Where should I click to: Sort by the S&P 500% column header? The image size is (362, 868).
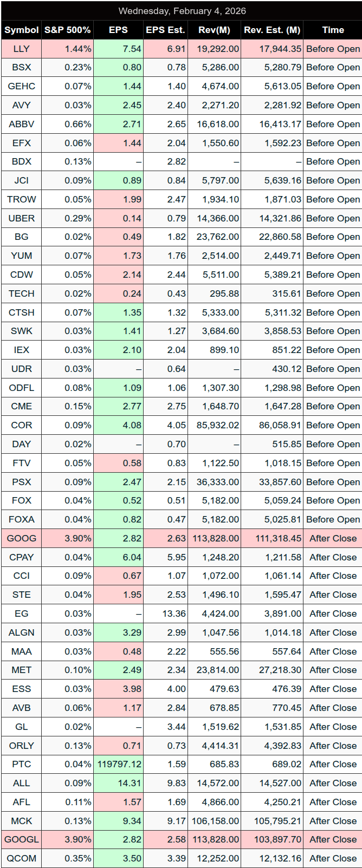click(x=68, y=30)
